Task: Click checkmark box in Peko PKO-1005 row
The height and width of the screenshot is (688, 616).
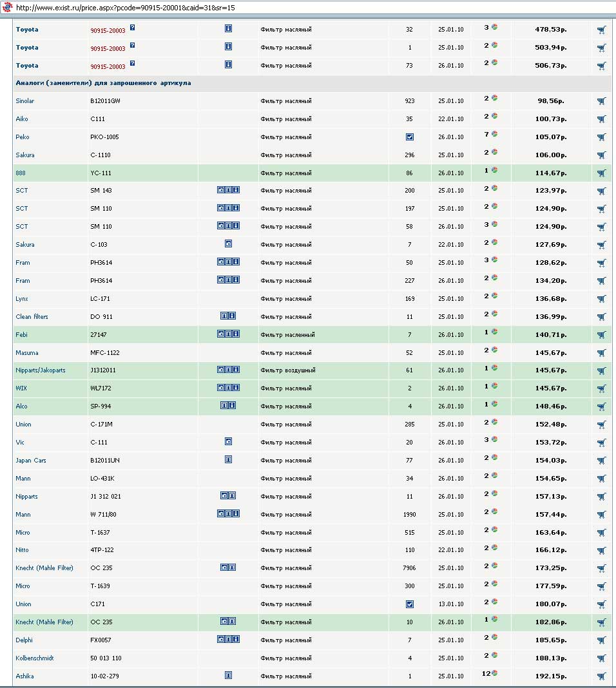Action: [410, 137]
